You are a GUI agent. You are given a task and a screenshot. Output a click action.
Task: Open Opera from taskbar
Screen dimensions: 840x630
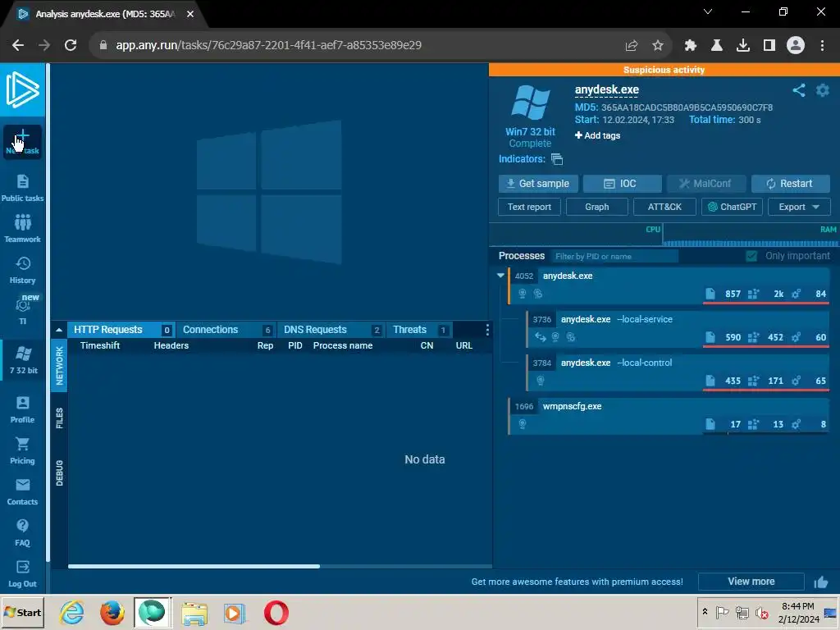276,613
